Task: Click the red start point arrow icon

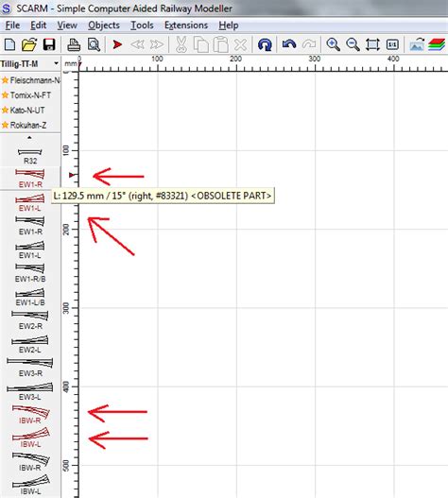Action: point(117,44)
